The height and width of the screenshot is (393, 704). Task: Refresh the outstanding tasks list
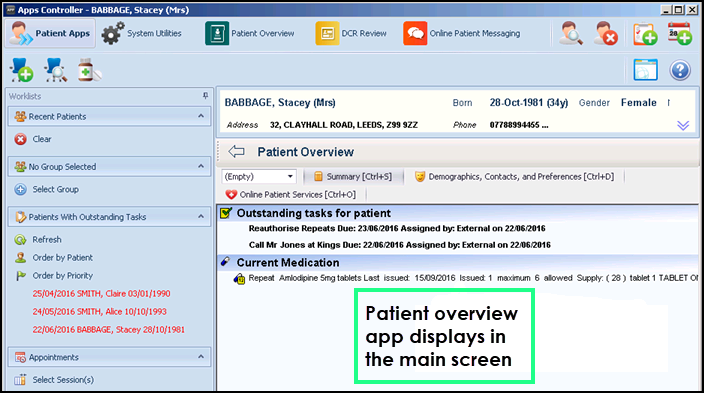point(47,239)
